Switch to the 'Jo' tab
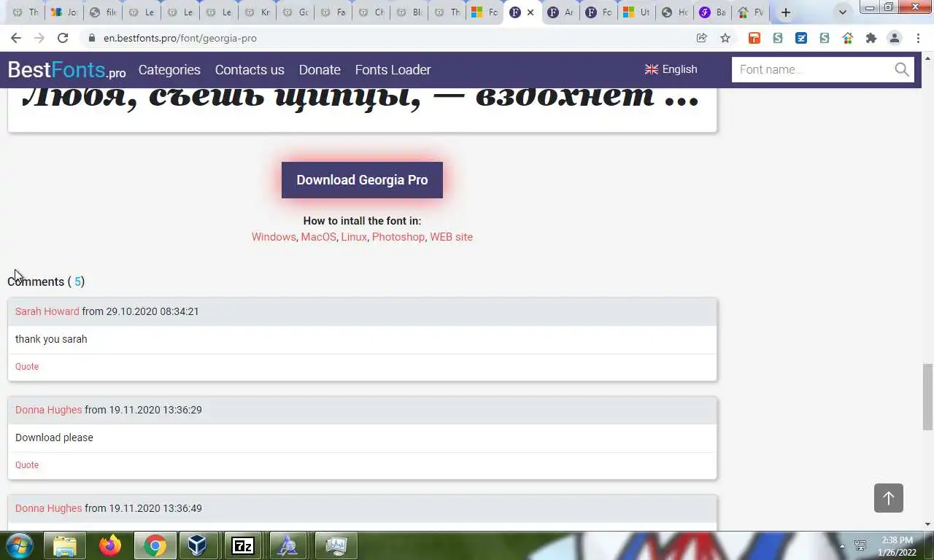 (x=63, y=12)
